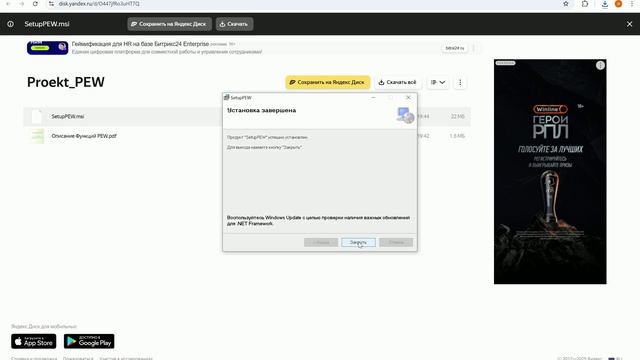Viewport: 640px width, 360px height.
Task: Click the Закрыть button in installer dialog
Action: pos(358,242)
